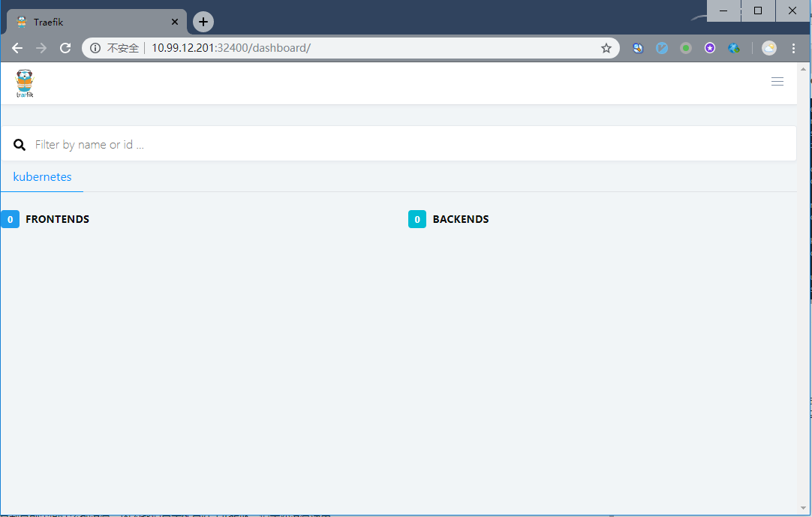Click the Backends count badge showing 0
The width and height of the screenshot is (812, 517).
coord(417,219)
